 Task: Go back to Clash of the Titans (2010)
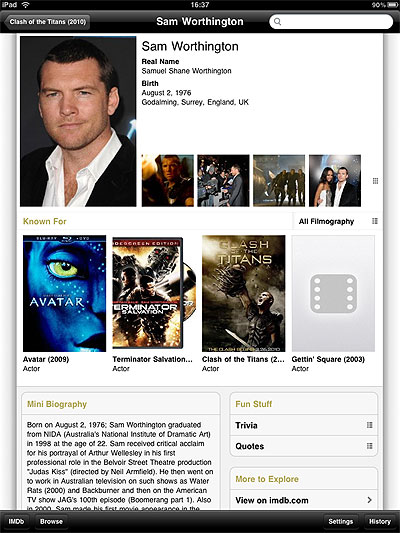pyautogui.click(x=47, y=22)
